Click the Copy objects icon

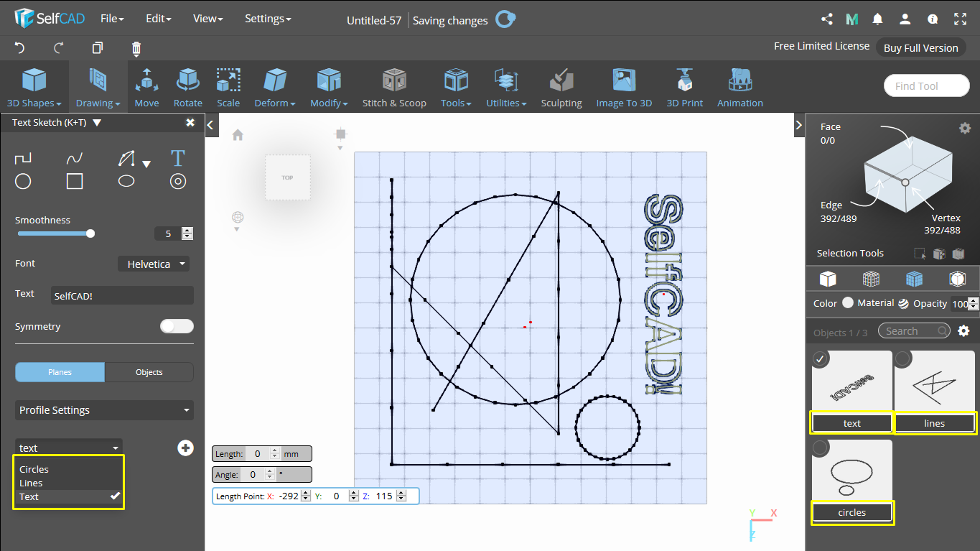pos(98,48)
